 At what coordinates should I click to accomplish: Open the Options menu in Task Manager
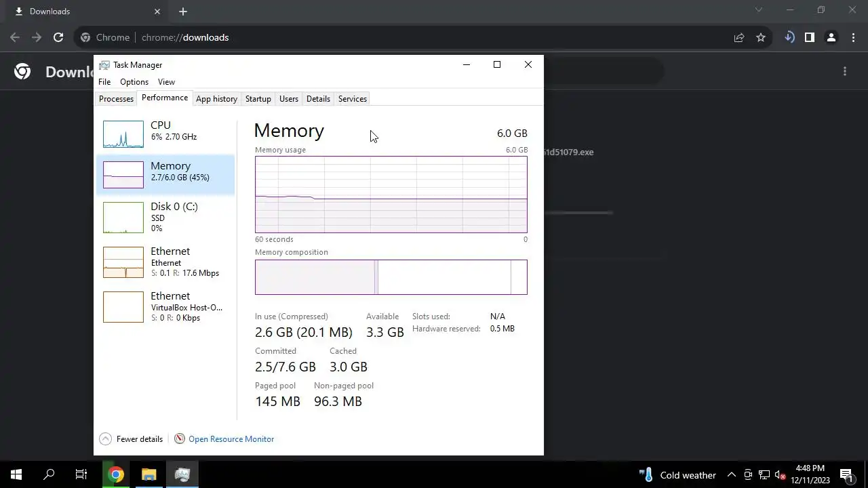pos(134,81)
